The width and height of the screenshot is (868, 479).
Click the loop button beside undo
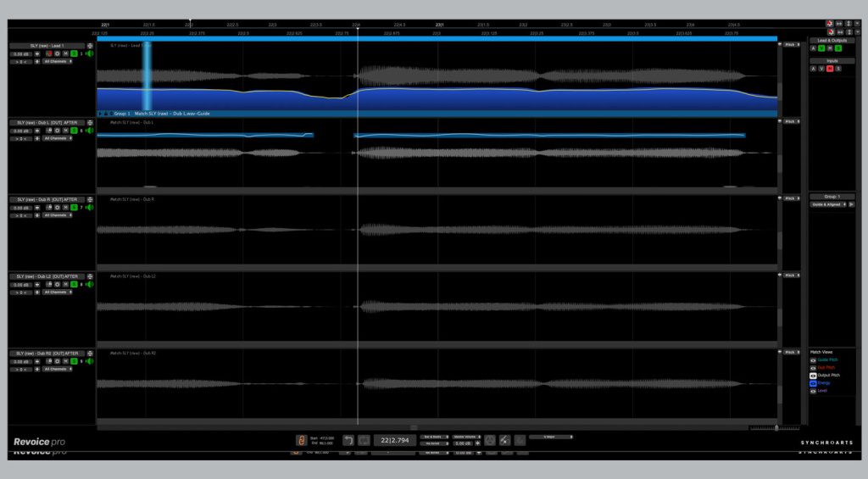click(x=364, y=441)
